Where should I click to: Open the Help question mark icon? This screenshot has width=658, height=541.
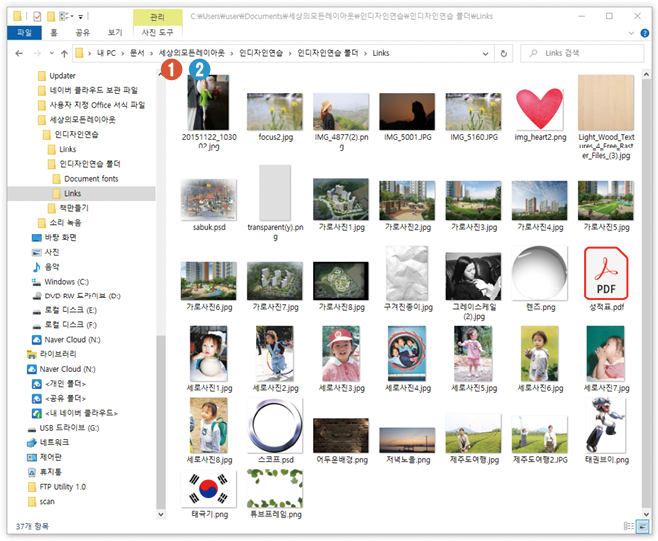click(645, 33)
